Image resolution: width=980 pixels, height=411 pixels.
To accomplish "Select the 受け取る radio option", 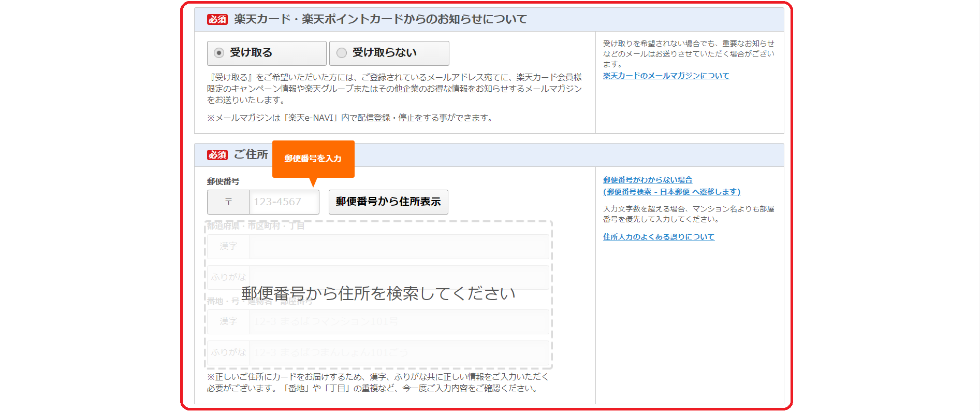I will pos(267,53).
